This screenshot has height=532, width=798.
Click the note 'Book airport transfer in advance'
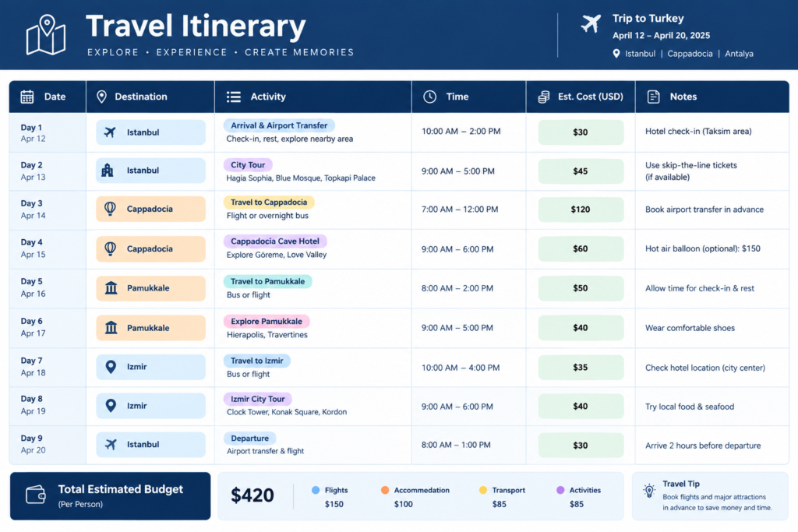tap(704, 210)
